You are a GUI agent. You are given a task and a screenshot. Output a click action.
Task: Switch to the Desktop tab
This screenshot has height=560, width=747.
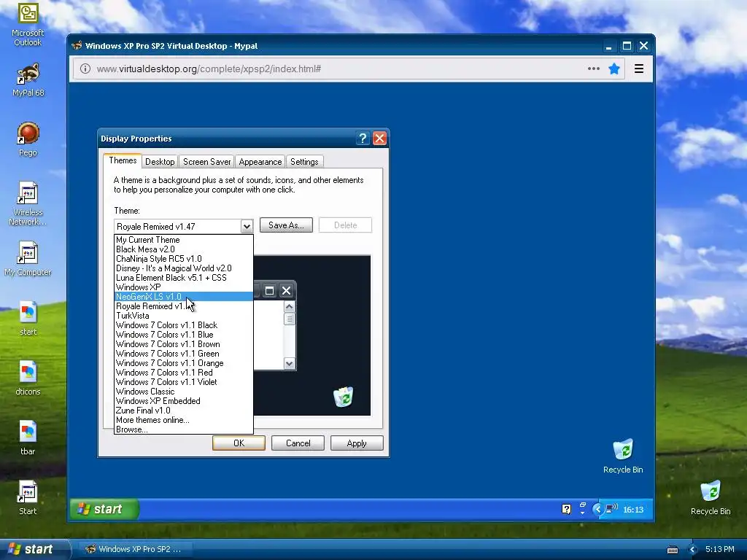160,161
